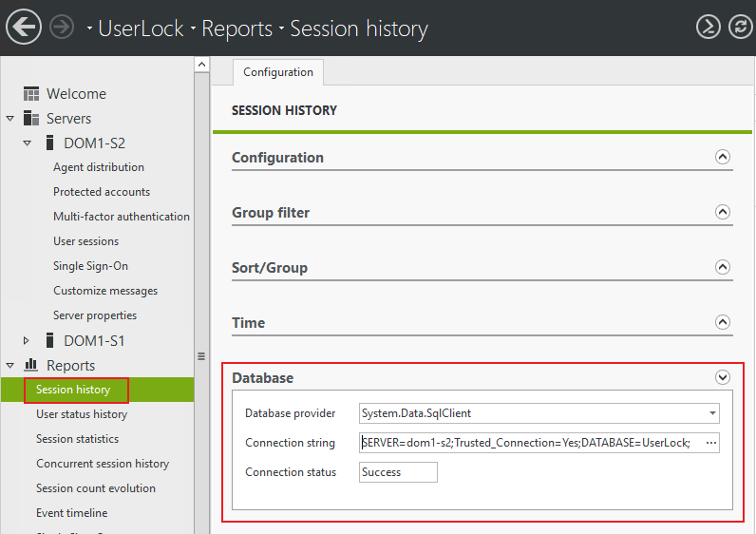Click Session history in the breadcrumb

click(x=359, y=29)
